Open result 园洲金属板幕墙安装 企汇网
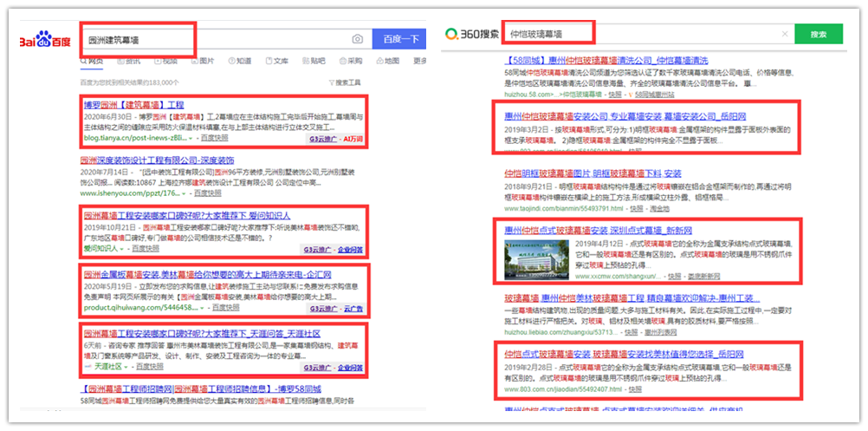Screen dimensions: 868x431 click(208, 274)
